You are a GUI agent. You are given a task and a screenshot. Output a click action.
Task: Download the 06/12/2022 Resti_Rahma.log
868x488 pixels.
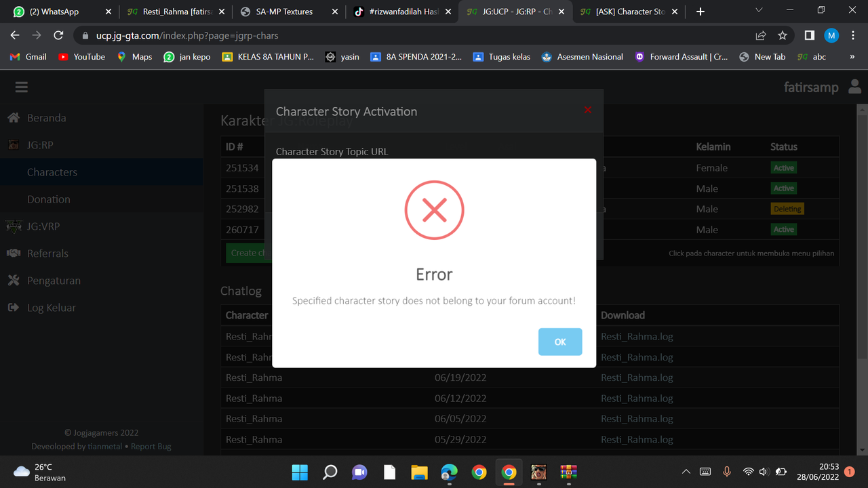[637, 399]
